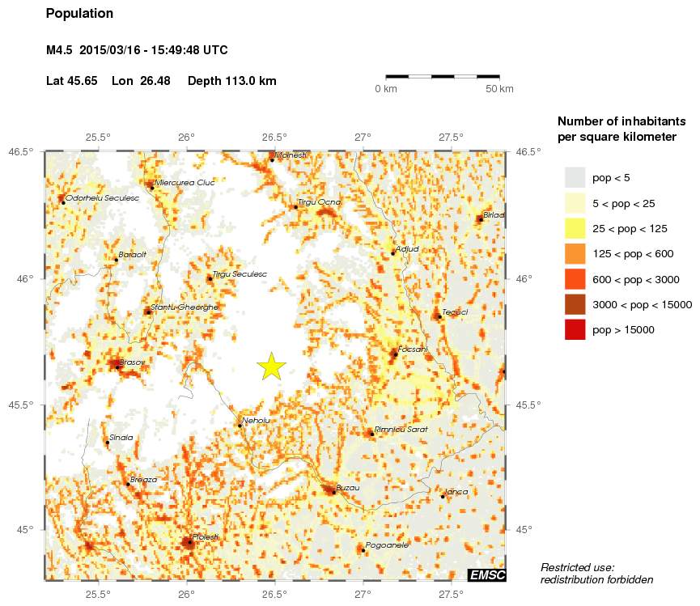Click the Nehoiu city dot
This screenshot has height=606, width=700.
pyautogui.click(x=240, y=425)
